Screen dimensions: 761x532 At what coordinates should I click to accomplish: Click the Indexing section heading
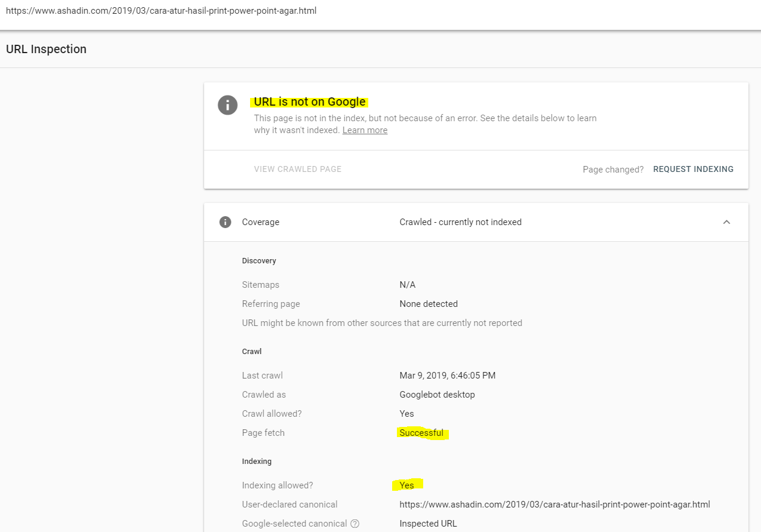pyautogui.click(x=257, y=462)
